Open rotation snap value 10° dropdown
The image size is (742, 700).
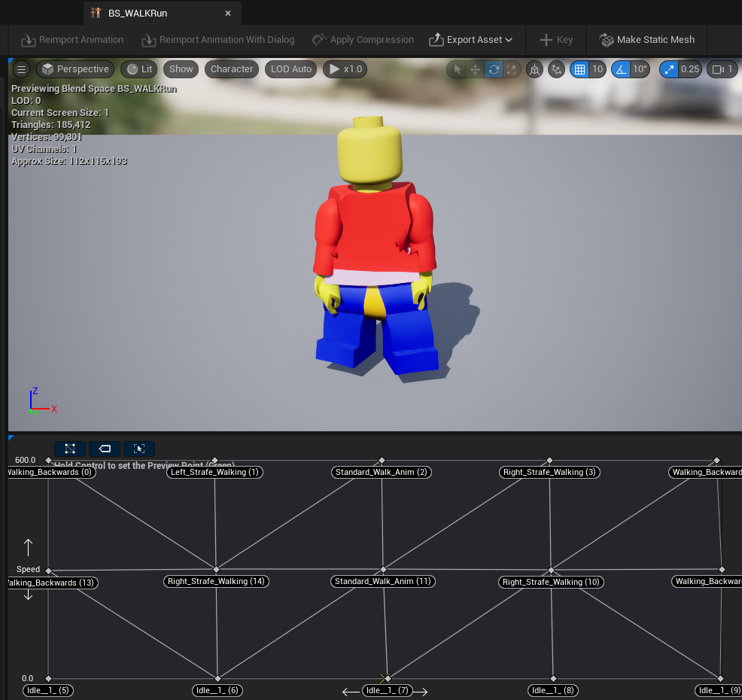pos(640,69)
